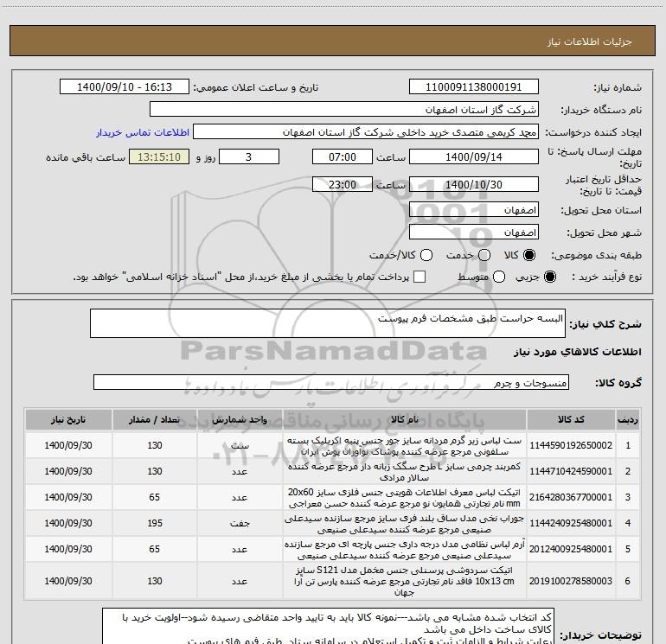Click the buyer name field شرکت گاز استان اصفهان
Image resolution: width=666 pixels, height=644 pixels.
tap(344, 110)
